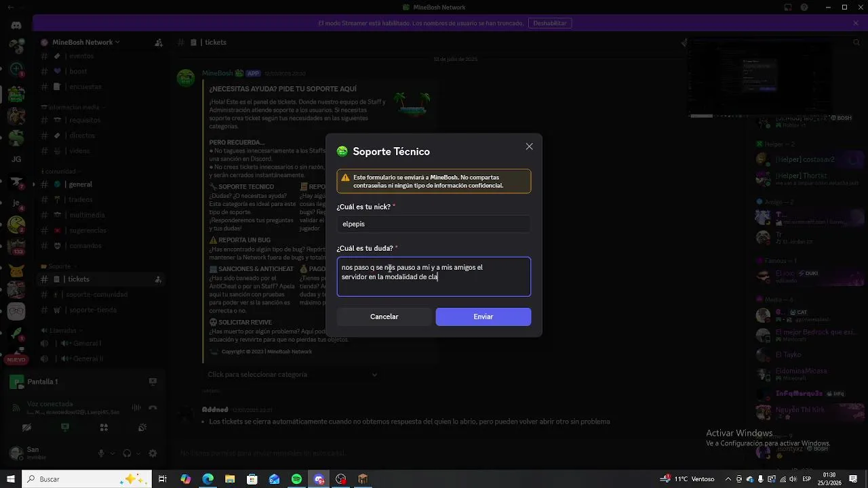This screenshot has height=488, width=868.
Task: Deafen audio with the headphones icon
Action: coord(127,453)
